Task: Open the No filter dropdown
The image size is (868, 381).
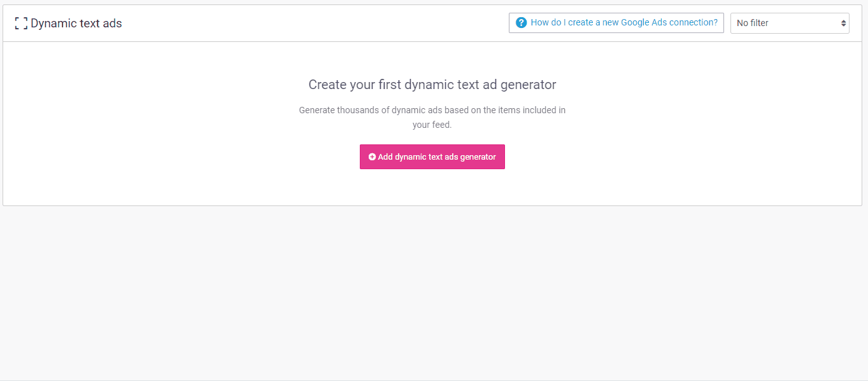Action: coord(789,23)
